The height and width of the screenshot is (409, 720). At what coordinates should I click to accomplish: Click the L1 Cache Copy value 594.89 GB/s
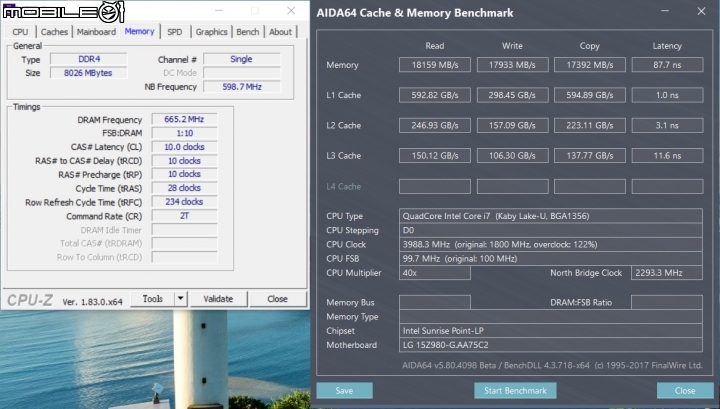[590, 95]
